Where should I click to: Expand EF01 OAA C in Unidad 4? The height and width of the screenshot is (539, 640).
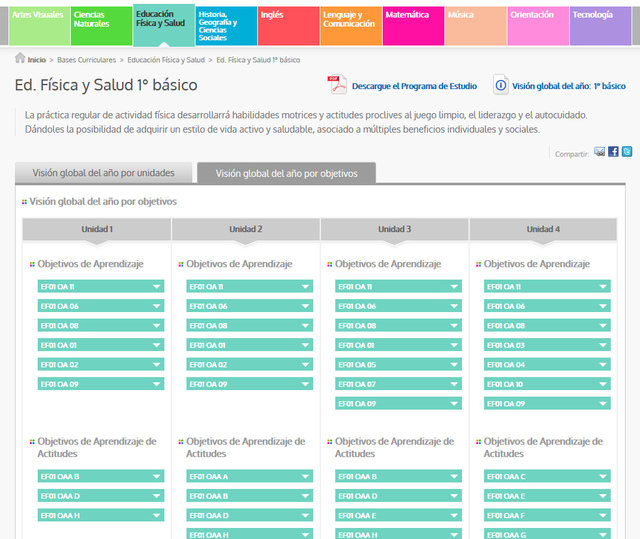547,477
